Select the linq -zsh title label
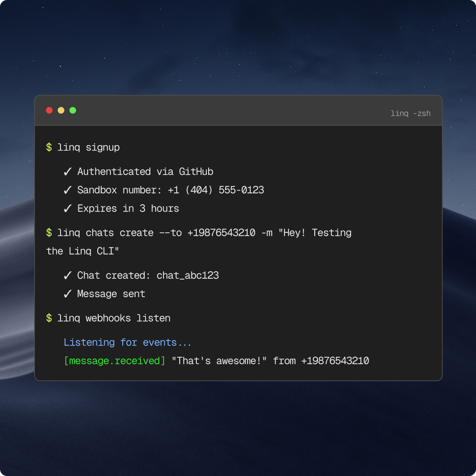The image size is (476, 476). (410, 113)
